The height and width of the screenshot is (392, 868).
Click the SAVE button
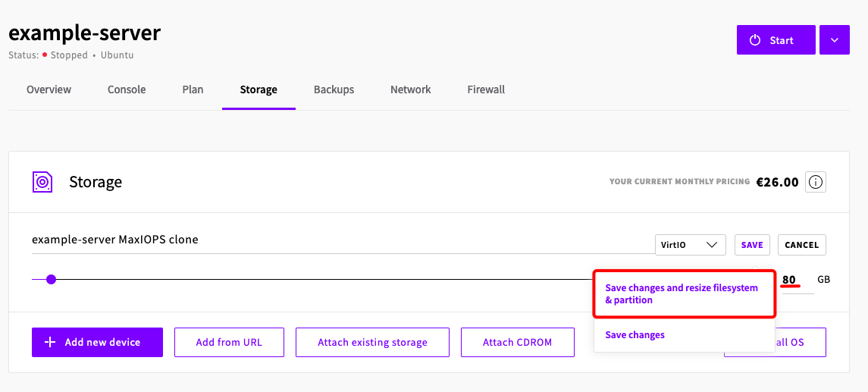pos(752,245)
